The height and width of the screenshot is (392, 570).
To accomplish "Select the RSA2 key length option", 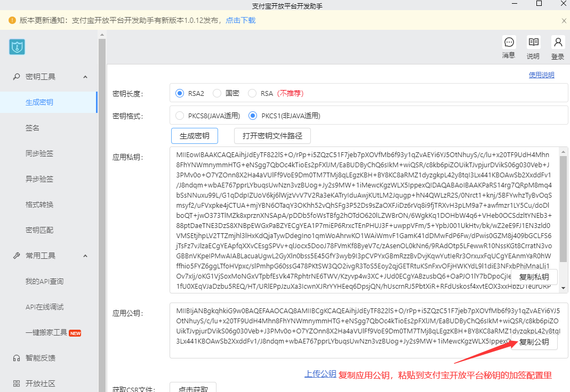I will [180, 93].
